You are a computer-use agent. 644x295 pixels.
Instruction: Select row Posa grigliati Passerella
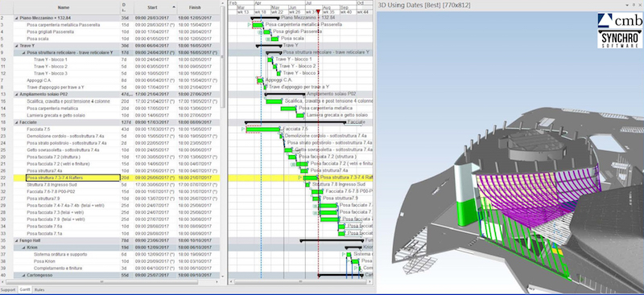pos(110,32)
